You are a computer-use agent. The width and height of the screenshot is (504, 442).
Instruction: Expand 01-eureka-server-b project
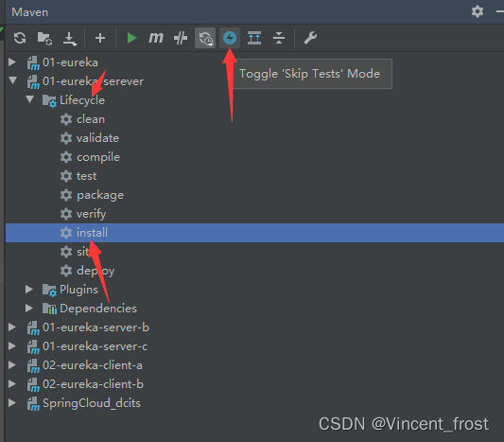tap(12, 327)
